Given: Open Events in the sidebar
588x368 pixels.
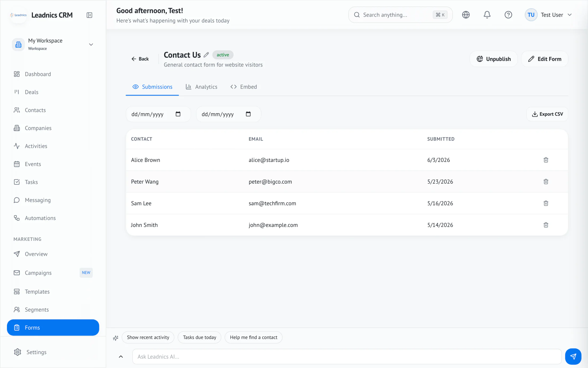Looking at the screenshot, I should (x=53, y=164).
